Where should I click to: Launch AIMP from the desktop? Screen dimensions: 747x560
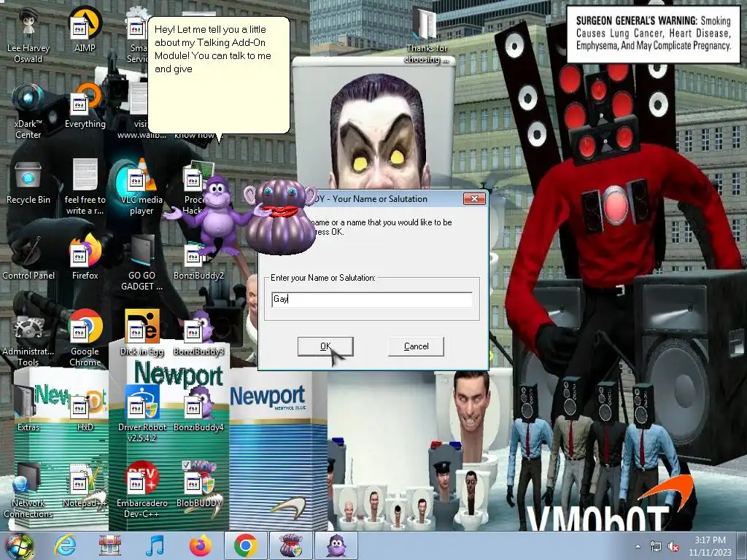85,30
